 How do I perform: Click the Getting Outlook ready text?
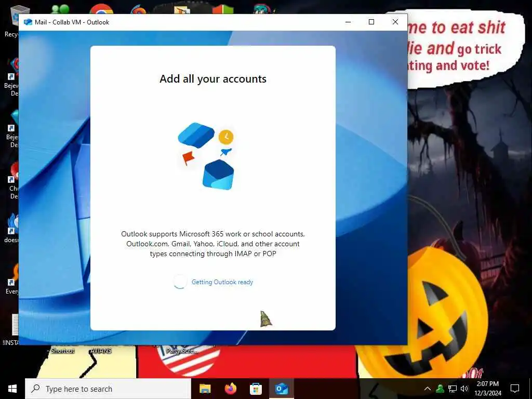coord(222,282)
